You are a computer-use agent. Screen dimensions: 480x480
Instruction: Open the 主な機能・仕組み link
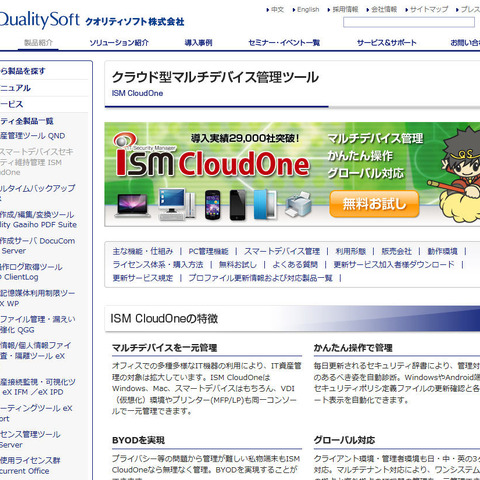(143, 251)
